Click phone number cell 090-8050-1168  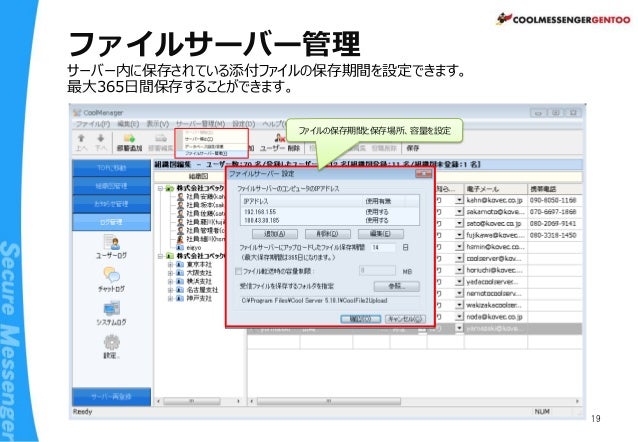click(553, 200)
